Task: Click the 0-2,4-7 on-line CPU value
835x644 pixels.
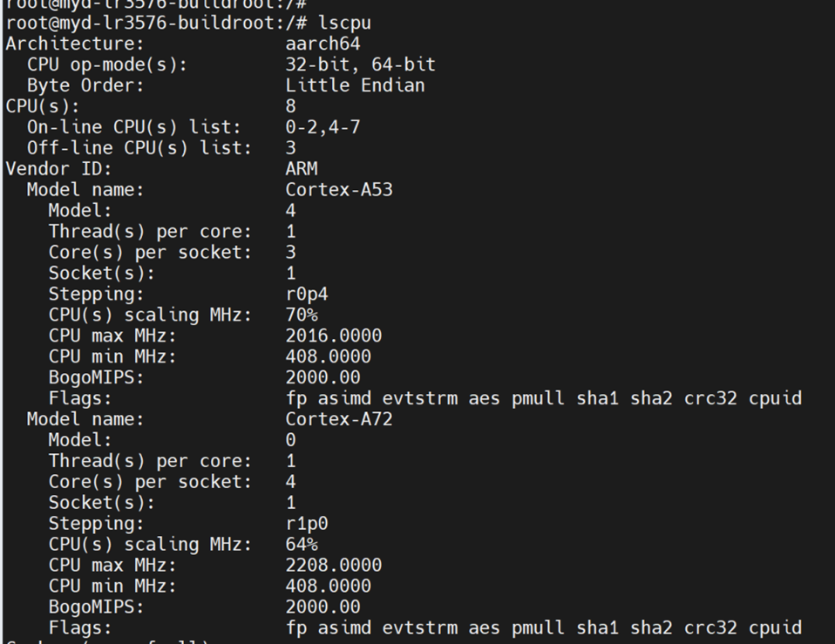Action: click(322, 127)
